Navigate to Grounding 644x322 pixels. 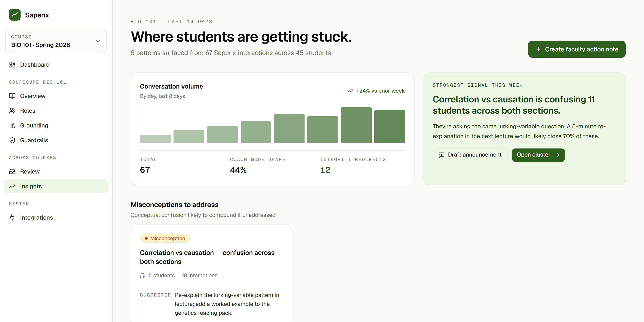56,125
